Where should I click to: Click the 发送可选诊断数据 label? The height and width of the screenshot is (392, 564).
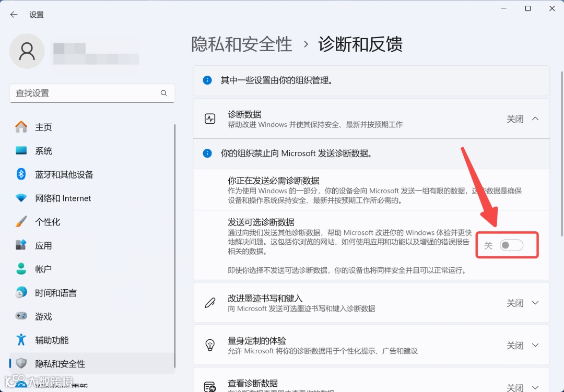pos(261,222)
